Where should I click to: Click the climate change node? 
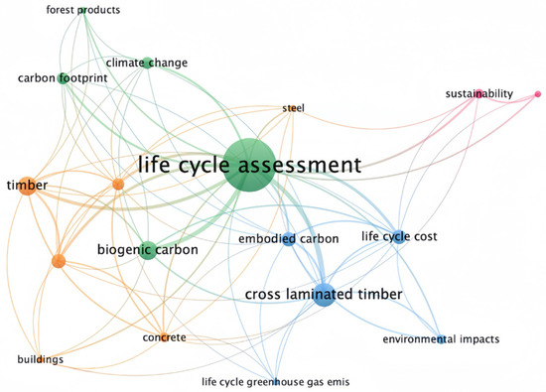tap(147, 63)
